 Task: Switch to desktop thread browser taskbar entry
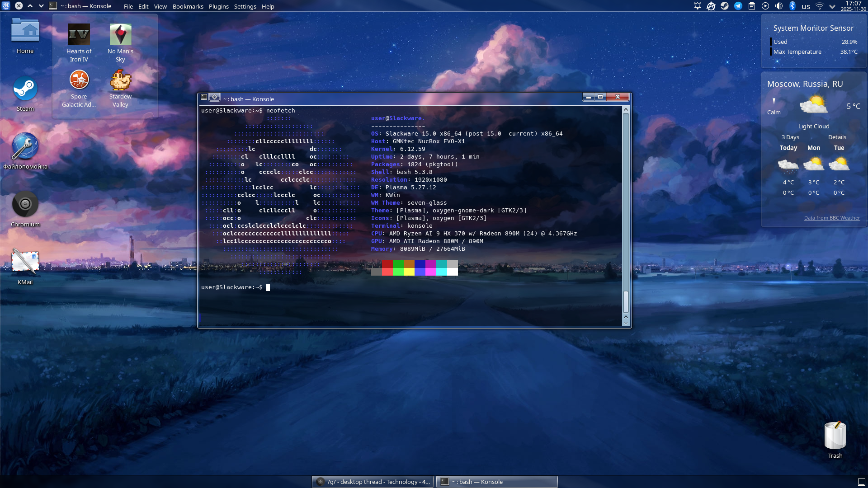pyautogui.click(x=373, y=482)
